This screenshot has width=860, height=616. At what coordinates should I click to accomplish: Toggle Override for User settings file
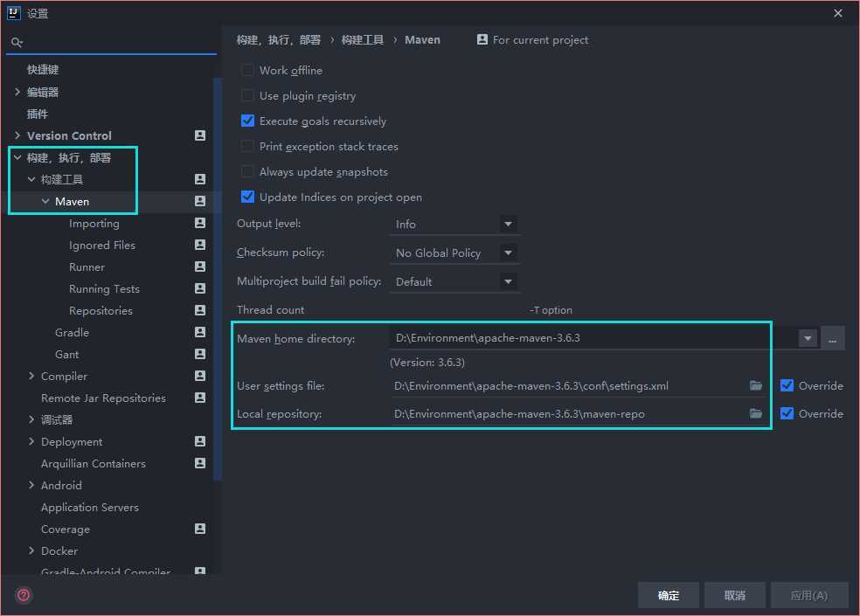pyautogui.click(x=787, y=385)
